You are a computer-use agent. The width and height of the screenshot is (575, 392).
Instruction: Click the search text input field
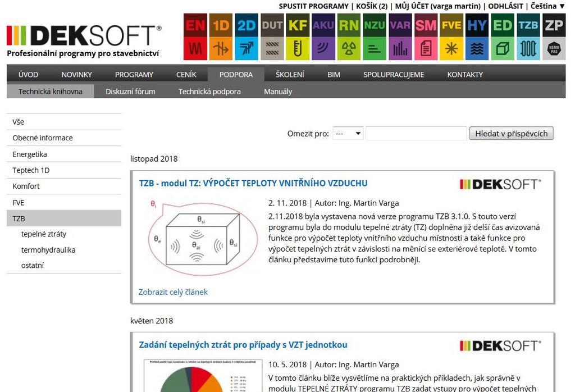click(416, 134)
